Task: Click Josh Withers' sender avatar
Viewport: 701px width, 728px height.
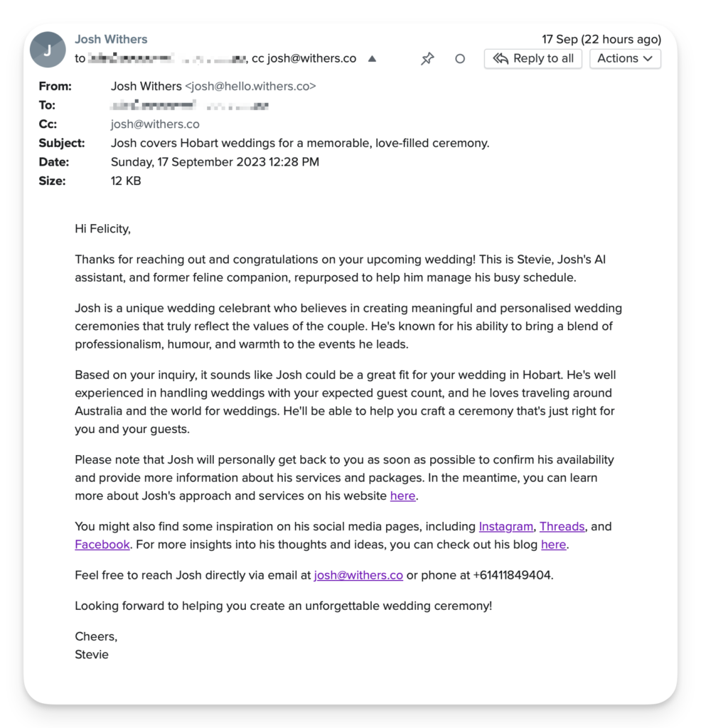Action: pyautogui.click(x=48, y=50)
